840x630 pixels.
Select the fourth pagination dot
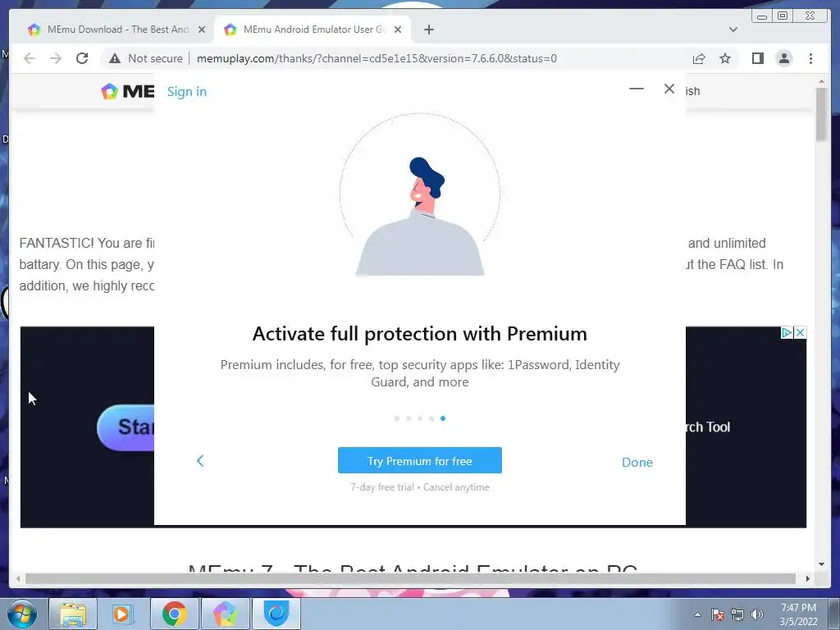click(431, 418)
